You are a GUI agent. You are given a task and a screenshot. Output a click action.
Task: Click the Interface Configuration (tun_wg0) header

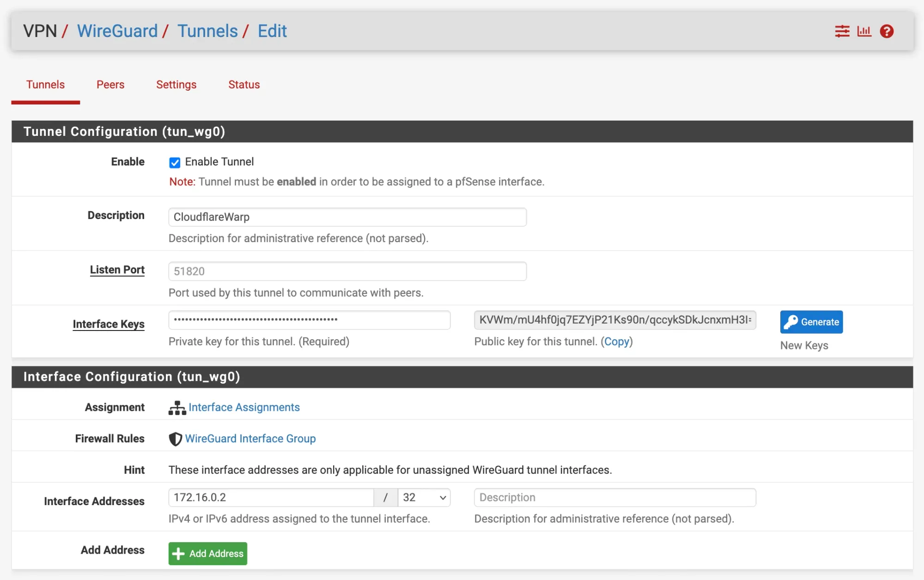pyautogui.click(x=462, y=377)
